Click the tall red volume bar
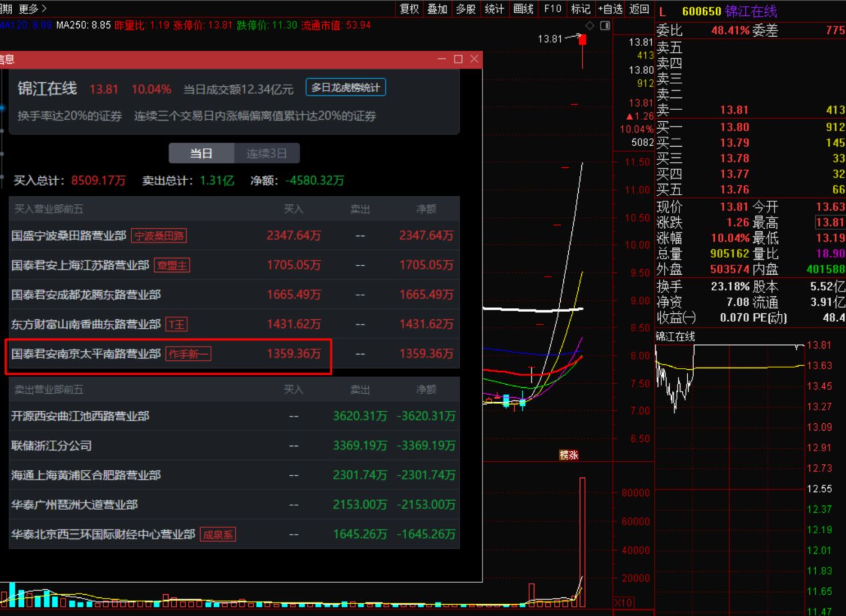Image resolution: width=846 pixels, height=616 pixels. coord(582,542)
